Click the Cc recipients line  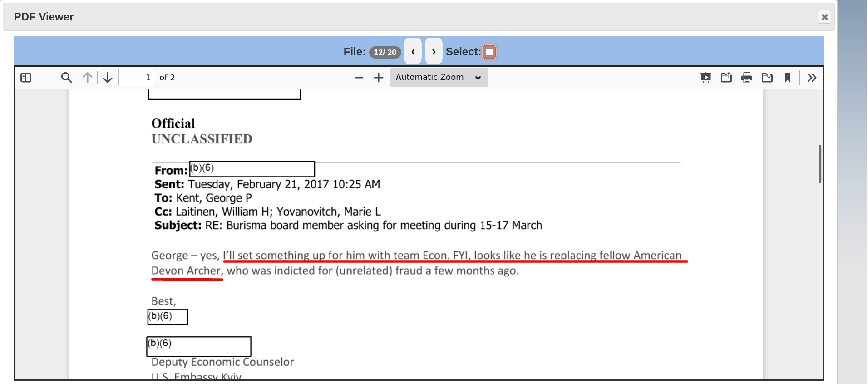268,212
